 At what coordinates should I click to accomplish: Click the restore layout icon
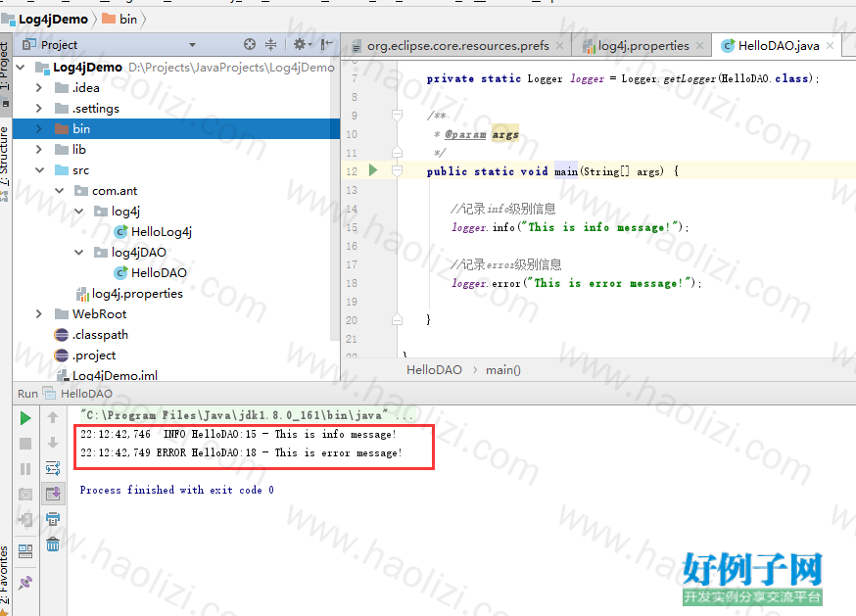pyautogui.click(x=25, y=551)
